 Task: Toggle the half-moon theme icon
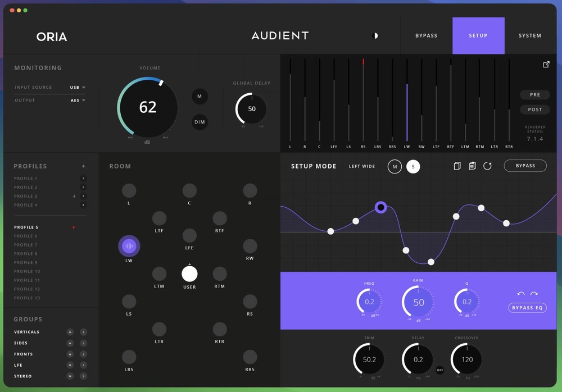(x=375, y=35)
